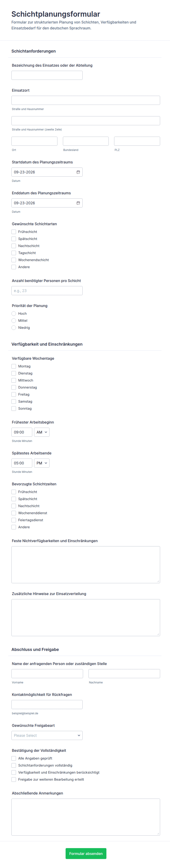Image resolution: width=170 pixels, height=868 pixels.
Task: Focus the Anzahl benötigter Personen field
Action: 47,291
